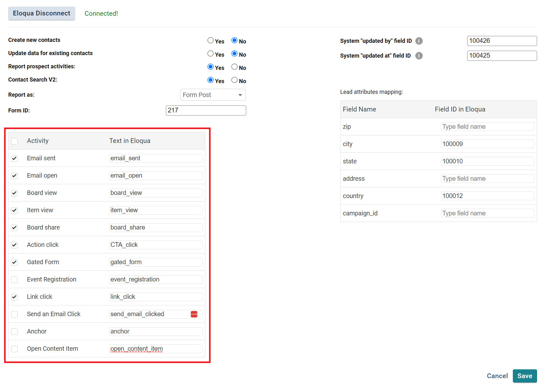Click the board_view text input

click(x=156, y=193)
